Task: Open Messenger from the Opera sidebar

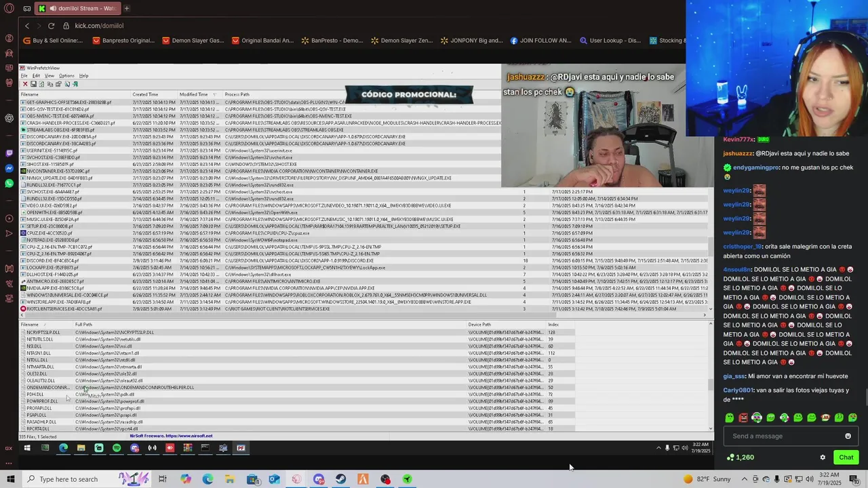Action: tap(9, 168)
